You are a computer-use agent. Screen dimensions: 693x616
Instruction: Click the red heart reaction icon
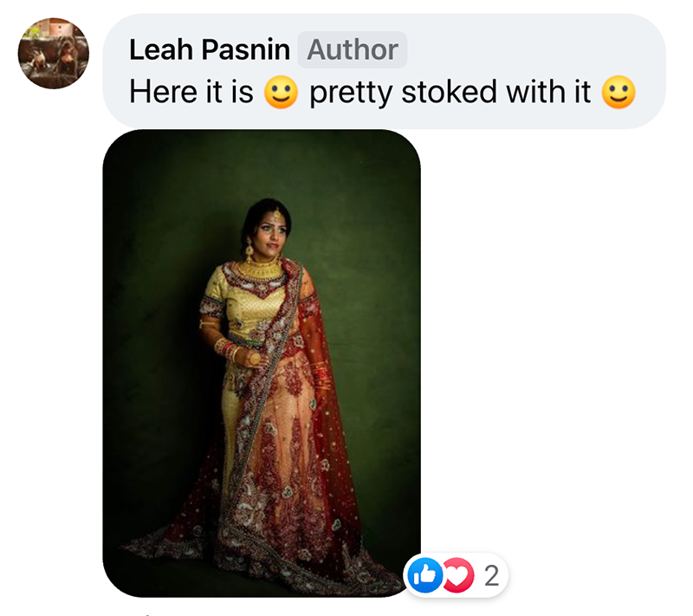(x=458, y=575)
